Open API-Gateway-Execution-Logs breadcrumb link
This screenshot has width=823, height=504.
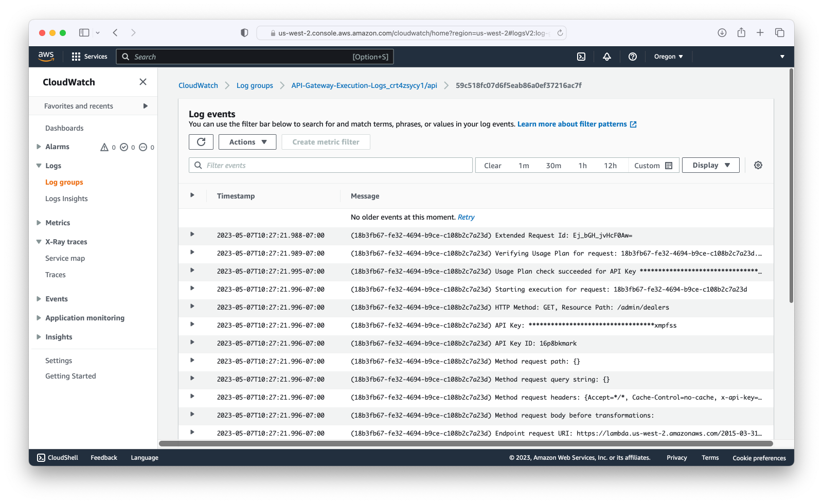point(364,85)
